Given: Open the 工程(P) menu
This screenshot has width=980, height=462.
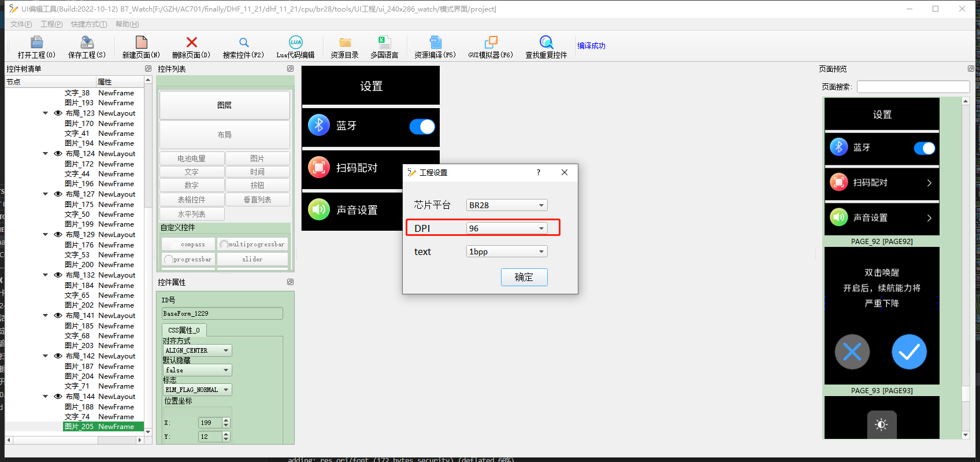Looking at the screenshot, I should click(x=51, y=24).
